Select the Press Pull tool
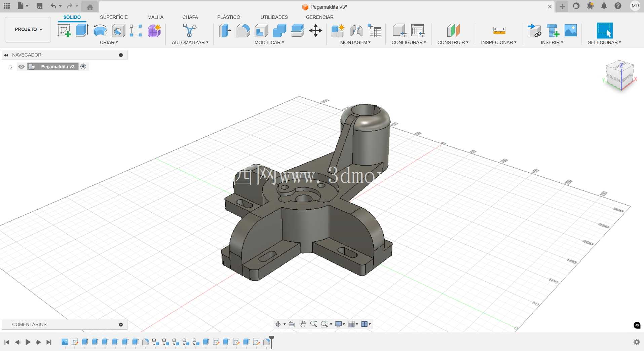Image resolution: width=644 pixels, height=351 pixels. 225,31
